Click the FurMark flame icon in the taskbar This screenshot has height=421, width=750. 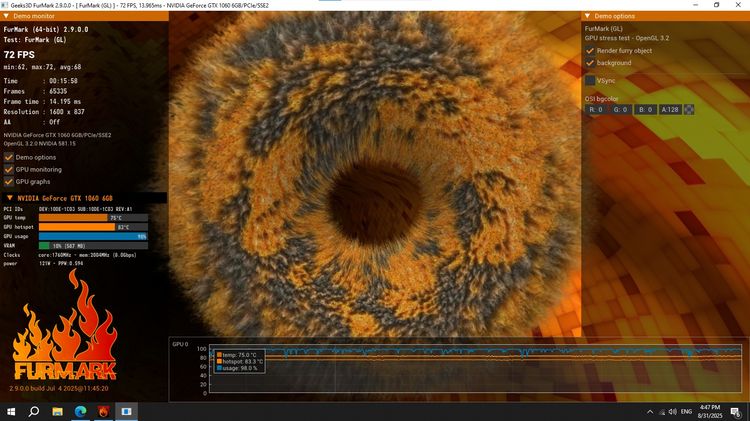[x=104, y=411]
